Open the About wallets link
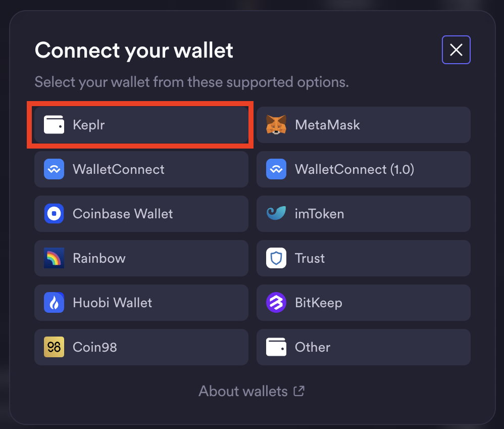The width and height of the screenshot is (504, 429). (243, 391)
